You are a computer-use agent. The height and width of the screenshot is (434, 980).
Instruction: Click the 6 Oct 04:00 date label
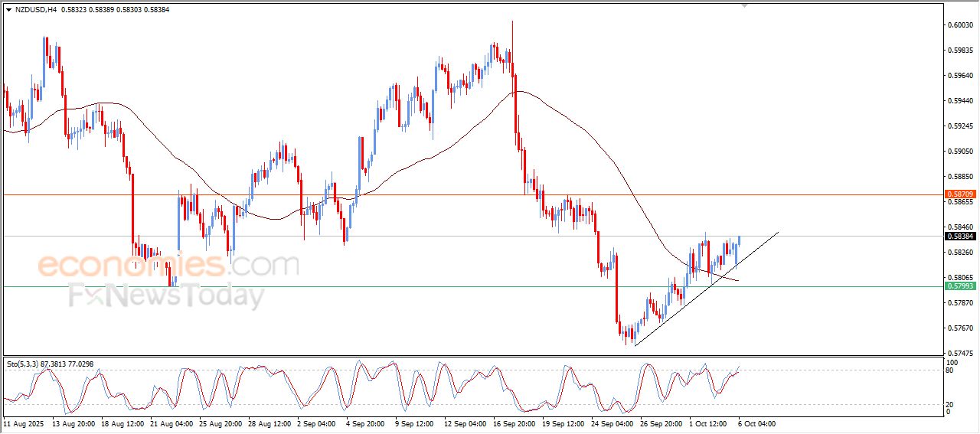click(756, 423)
